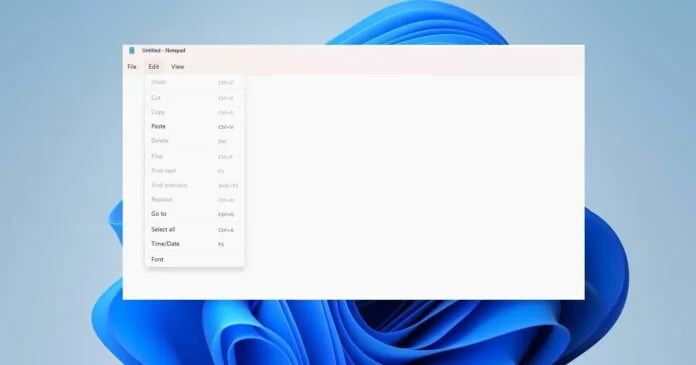Open the File menu

[132, 67]
